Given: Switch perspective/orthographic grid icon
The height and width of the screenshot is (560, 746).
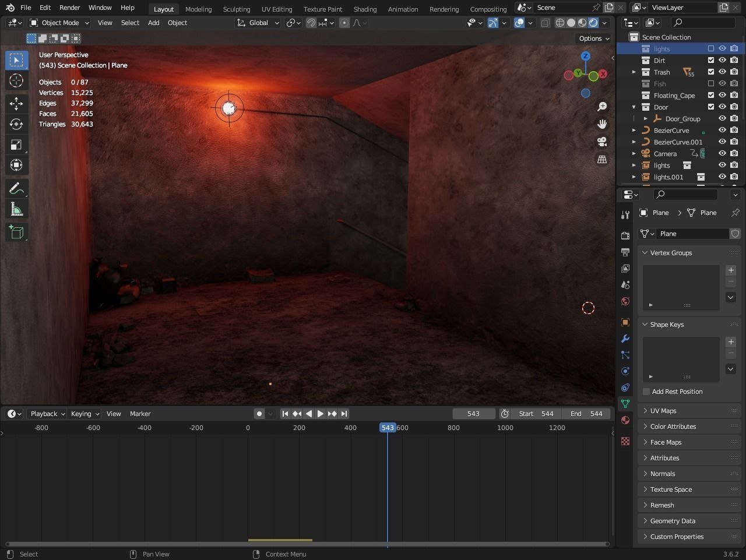Looking at the screenshot, I should [602, 159].
